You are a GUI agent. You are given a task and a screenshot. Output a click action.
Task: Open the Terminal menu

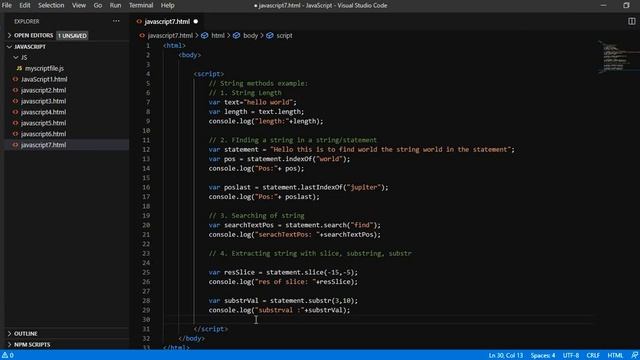[141, 5]
